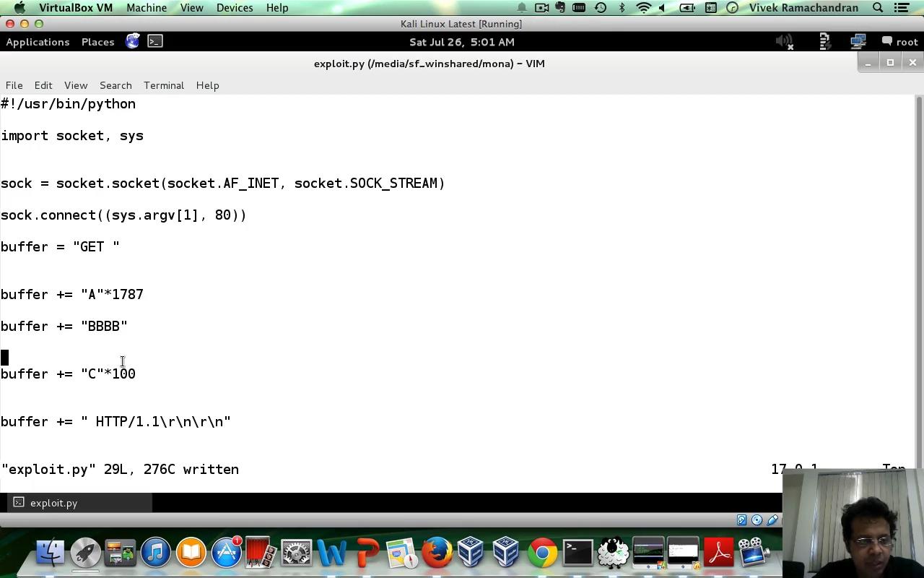Click the buffer = "GET " line
924x578 pixels.
point(60,247)
